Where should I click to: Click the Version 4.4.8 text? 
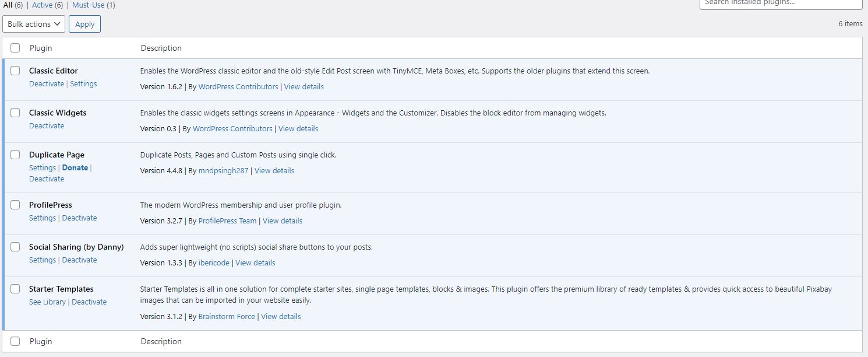[161, 170]
